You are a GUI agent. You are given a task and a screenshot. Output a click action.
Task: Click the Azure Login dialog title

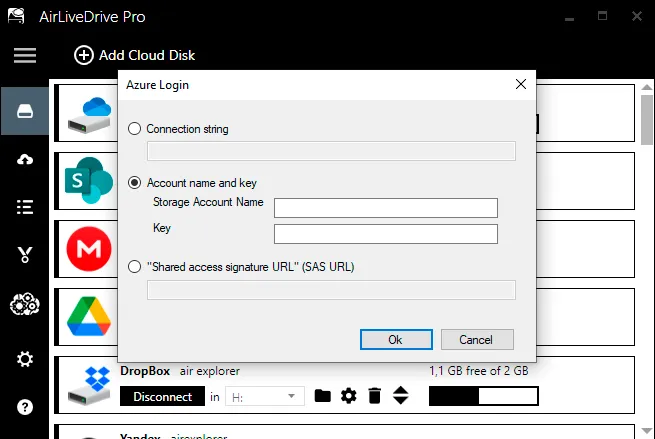pyautogui.click(x=157, y=85)
